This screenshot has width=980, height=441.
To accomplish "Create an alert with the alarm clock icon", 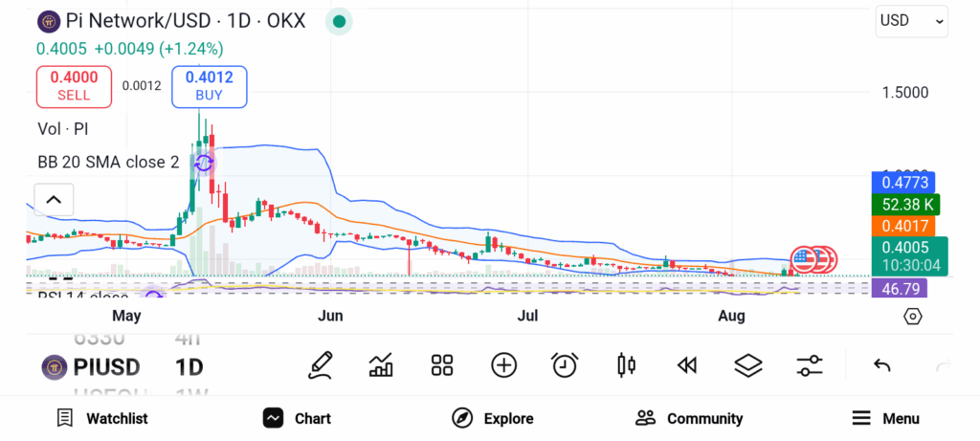I will (x=565, y=364).
